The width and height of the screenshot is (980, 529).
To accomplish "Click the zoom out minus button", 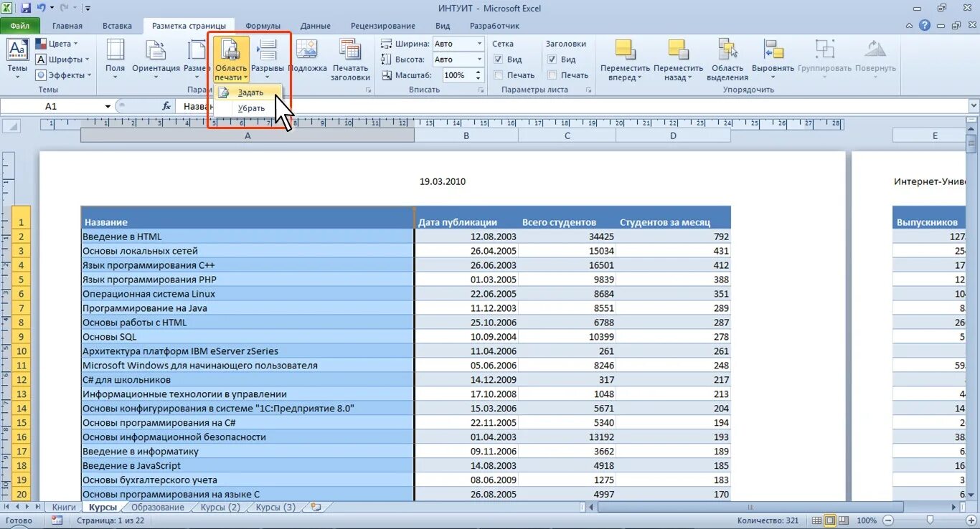I will (x=887, y=520).
